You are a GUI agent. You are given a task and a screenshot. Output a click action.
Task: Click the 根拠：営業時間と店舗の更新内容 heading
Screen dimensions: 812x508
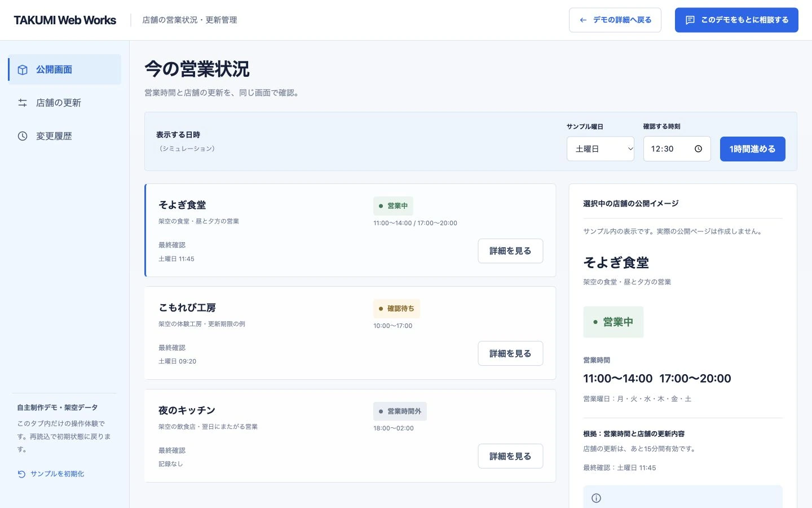click(634, 433)
